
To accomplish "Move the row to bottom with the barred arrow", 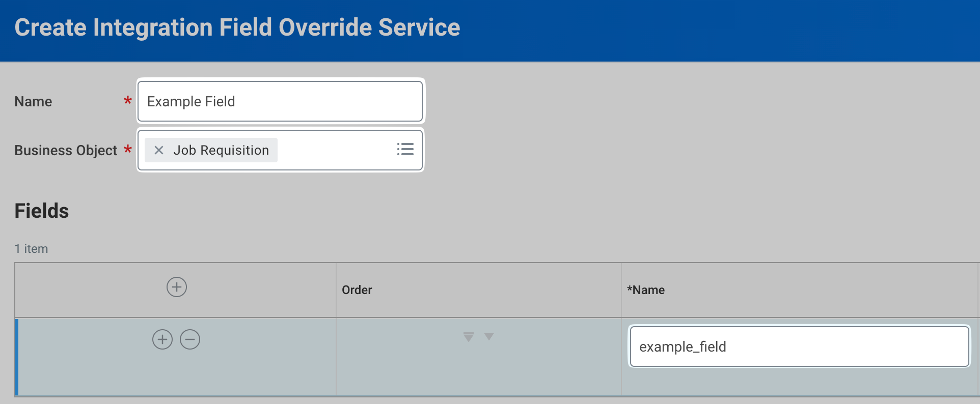I will [x=469, y=337].
